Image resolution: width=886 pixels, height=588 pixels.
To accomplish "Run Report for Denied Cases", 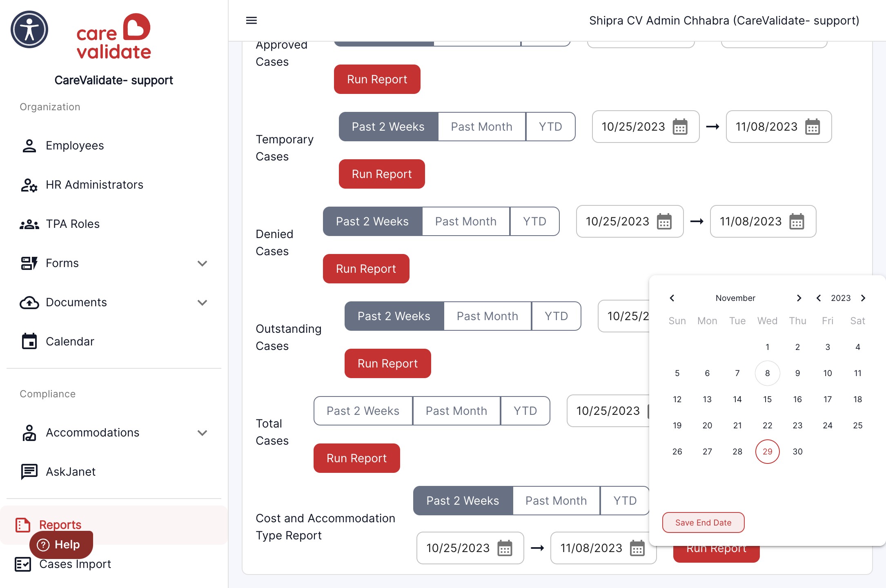I will (366, 269).
